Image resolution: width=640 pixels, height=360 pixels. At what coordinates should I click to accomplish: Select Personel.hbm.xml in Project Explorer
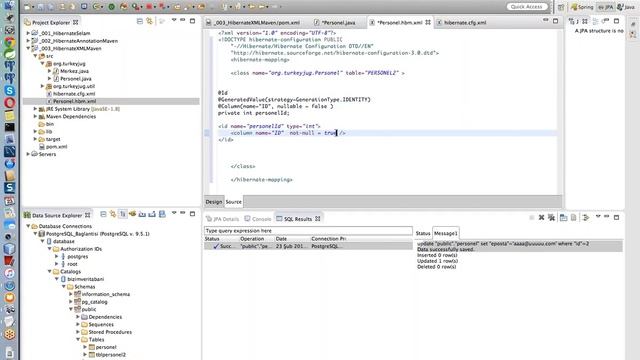click(x=74, y=101)
